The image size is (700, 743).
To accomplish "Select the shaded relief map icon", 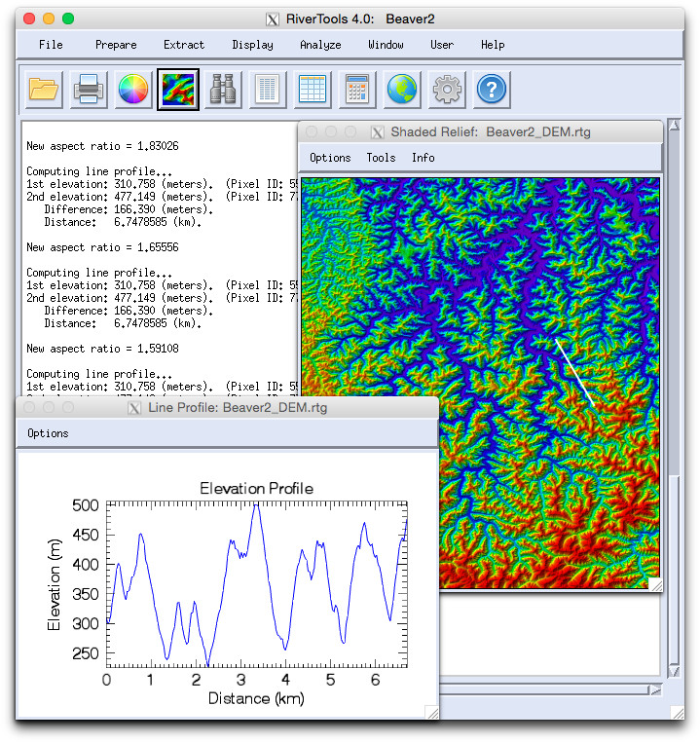I will (x=178, y=91).
